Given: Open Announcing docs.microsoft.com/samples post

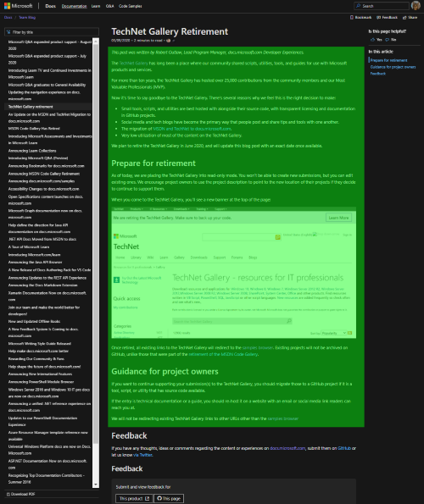Looking at the screenshot, I should (42, 181).
